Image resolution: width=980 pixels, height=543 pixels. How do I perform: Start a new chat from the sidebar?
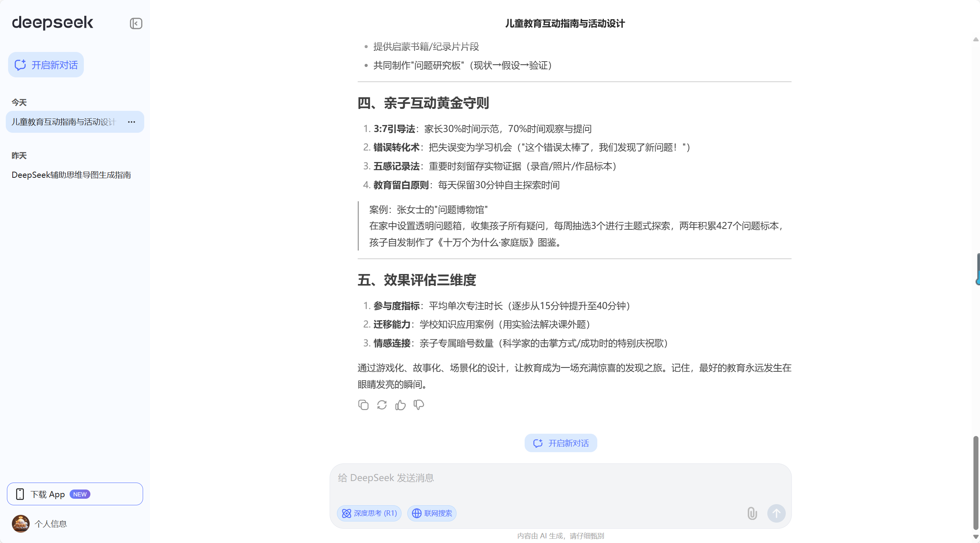pyautogui.click(x=46, y=65)
